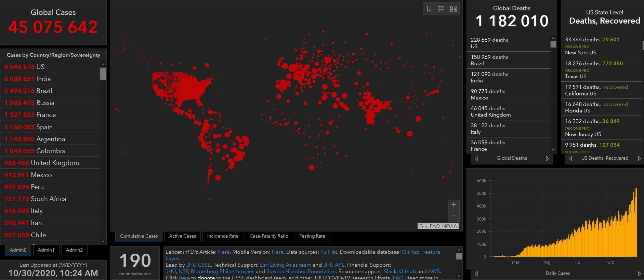Viewport: 644px width, 280px height.
Task: Select Florida US state entry
Action: (x=603, y=107)
